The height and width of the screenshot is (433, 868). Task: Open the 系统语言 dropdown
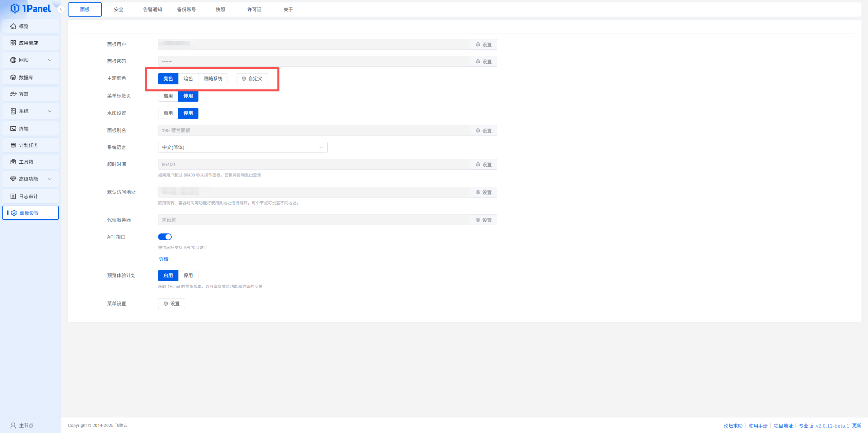point(243,147)
